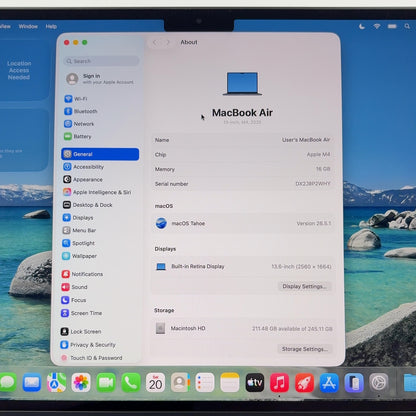Open App Store from the Dock
The height and width of the screenshot is (416, 416).
point(329,383)
